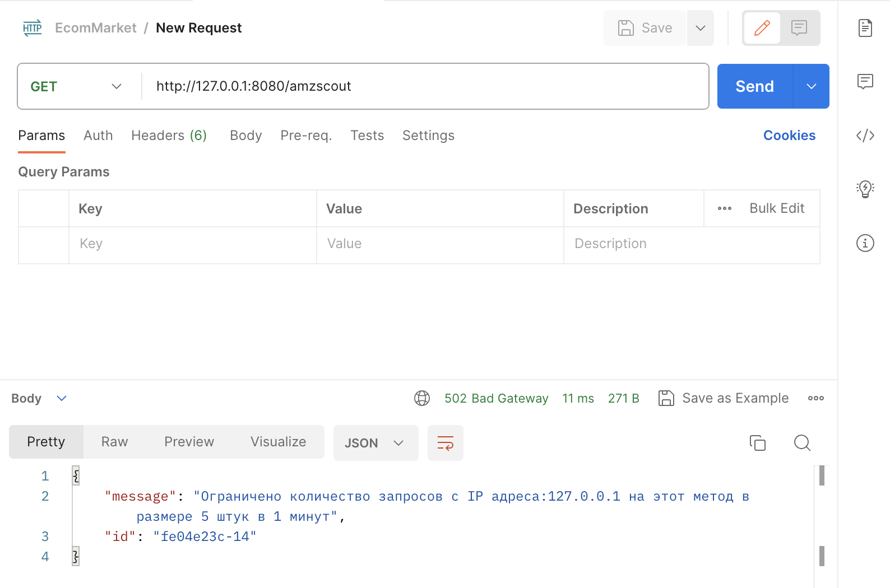Click the empty Value input cell

tap(440, 245)
